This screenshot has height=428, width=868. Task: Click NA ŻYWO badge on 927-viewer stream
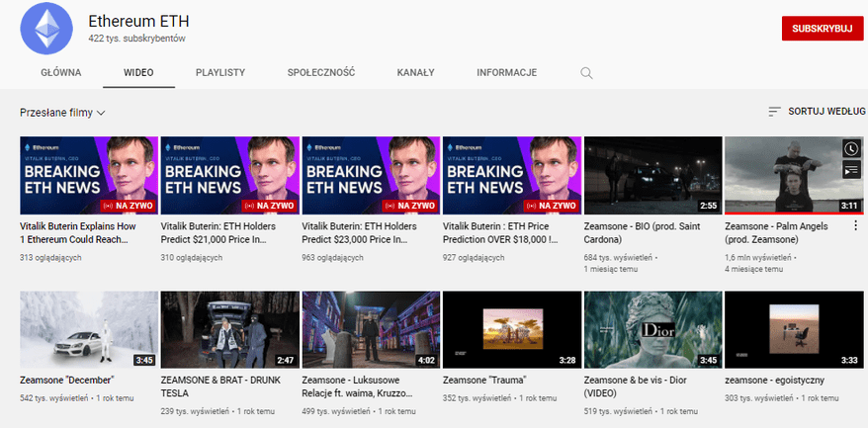552,206
